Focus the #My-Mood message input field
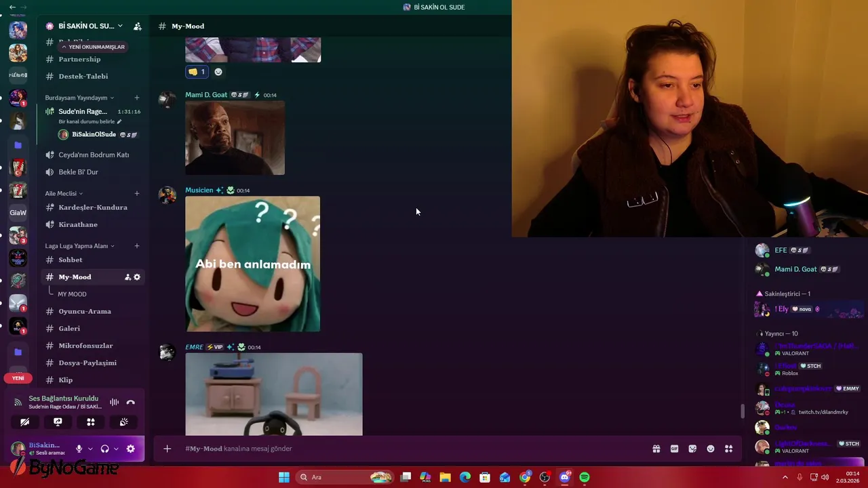The image size is (868, 488). [x=414, y=449]
